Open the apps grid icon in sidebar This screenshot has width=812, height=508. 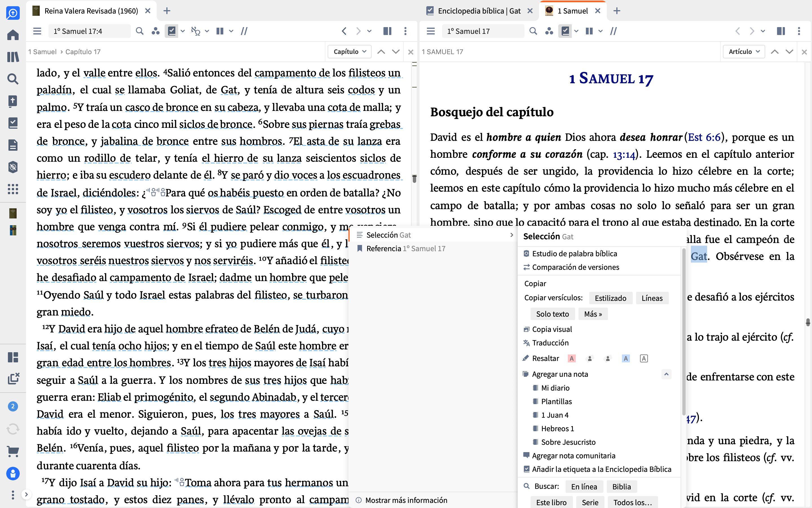(x=13, y=189)
